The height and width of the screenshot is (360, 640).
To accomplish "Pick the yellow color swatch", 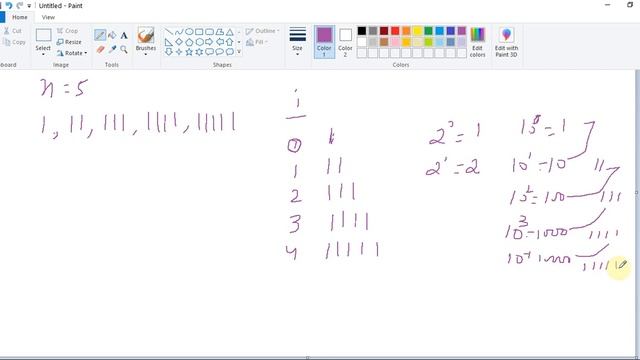I will (x=417, y=31).
